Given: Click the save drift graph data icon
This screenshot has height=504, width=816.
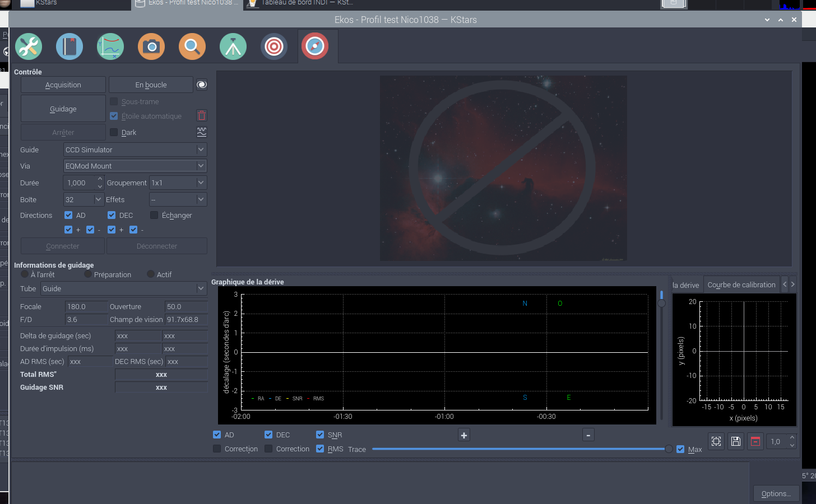Looking at the screenshot, I should pyautogui.click(x=736, y=441).
